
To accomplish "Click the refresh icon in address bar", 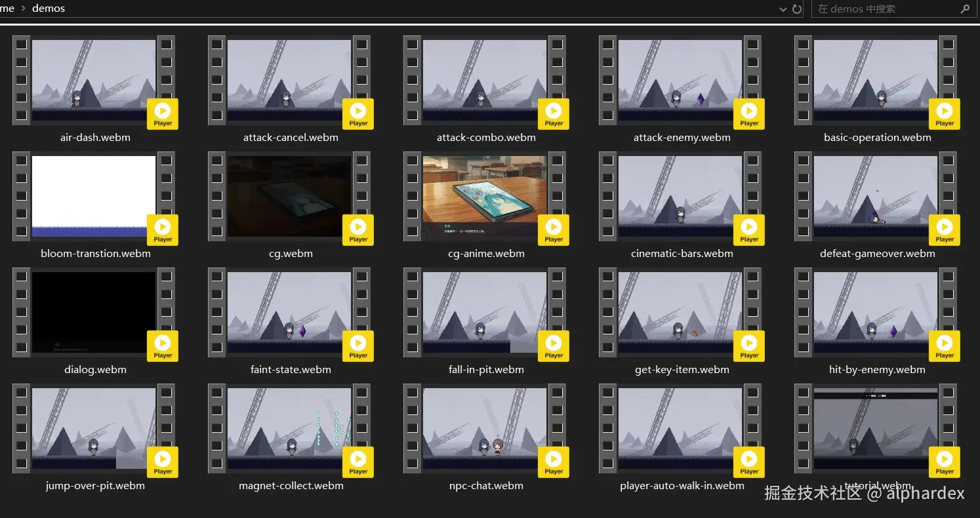I will click(x=797, y=9).
